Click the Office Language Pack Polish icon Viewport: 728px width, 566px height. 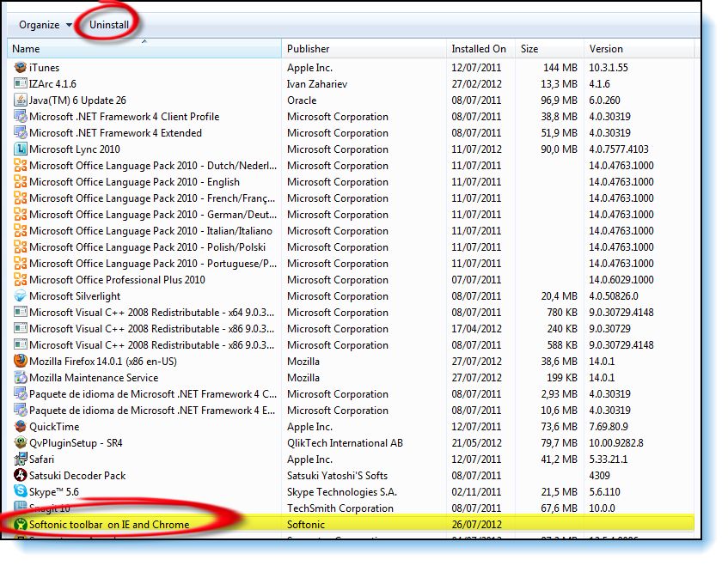pyautogui.click(x=21, y=246)
